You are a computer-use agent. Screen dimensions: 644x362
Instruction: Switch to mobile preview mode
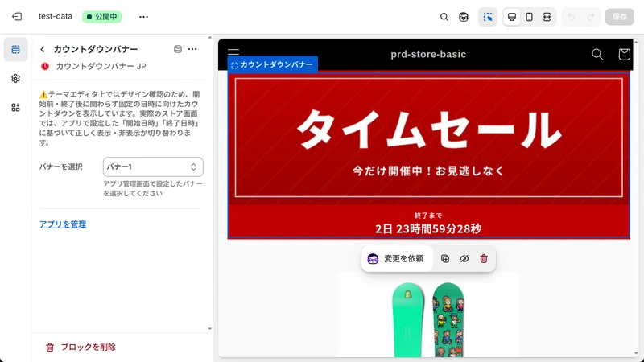click(x=530, y=17)
